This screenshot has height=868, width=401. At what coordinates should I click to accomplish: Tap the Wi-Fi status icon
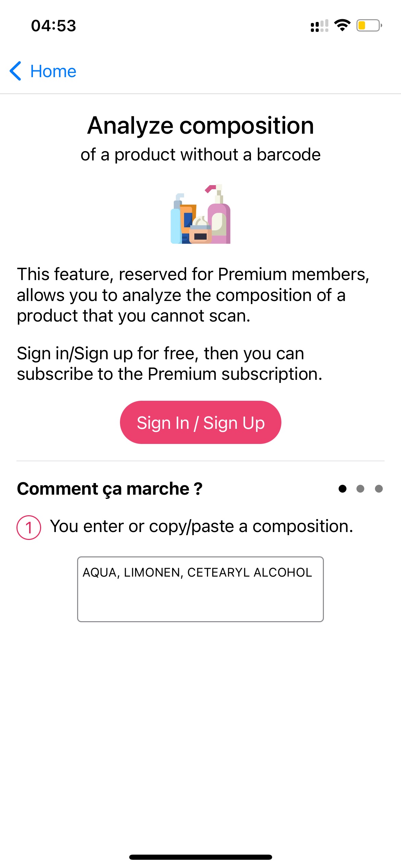point(342,25)
